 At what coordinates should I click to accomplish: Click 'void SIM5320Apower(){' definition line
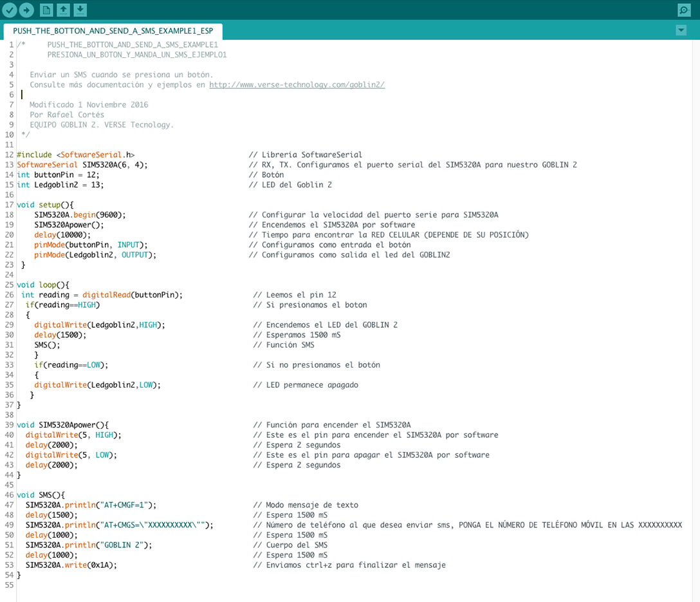[x=62, y=425]
